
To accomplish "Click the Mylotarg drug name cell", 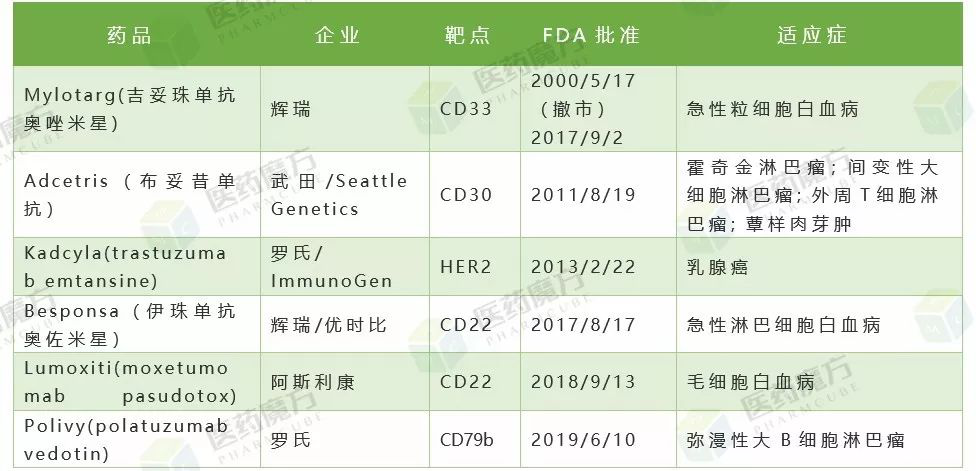I will pos(136,109).
